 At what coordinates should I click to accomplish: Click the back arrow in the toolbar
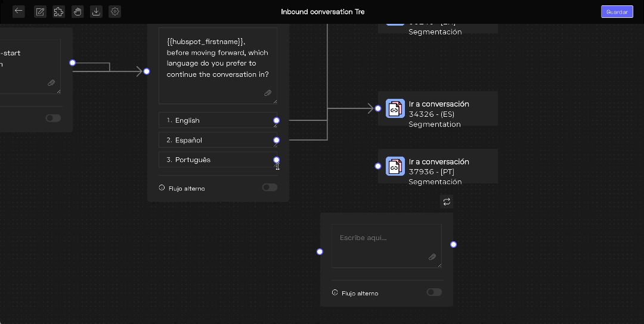click(x=18, y=11)
